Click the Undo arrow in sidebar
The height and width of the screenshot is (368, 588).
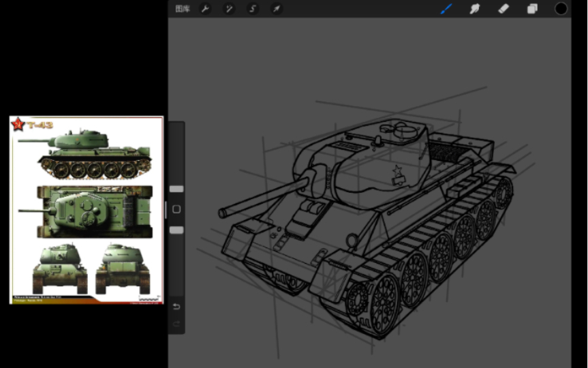[x=176, y=307]
